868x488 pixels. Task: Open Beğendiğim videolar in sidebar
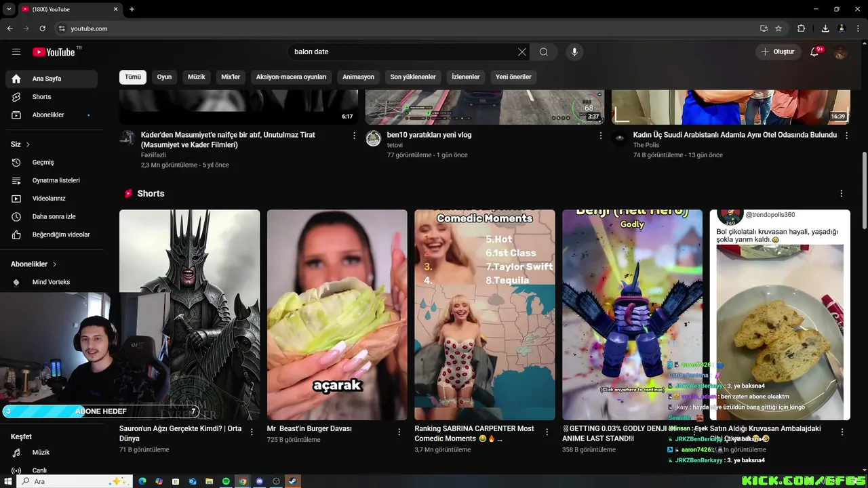[52, 235]
